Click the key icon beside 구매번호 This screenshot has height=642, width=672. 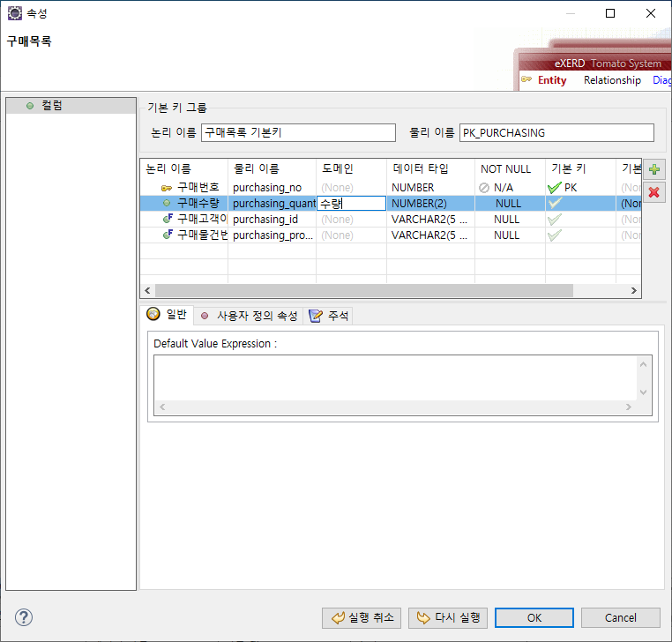[167, 188]
